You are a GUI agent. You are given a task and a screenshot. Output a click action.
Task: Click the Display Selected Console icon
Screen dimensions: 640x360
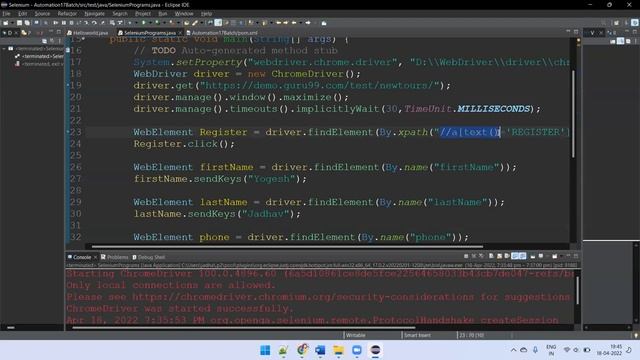(541, 256)
